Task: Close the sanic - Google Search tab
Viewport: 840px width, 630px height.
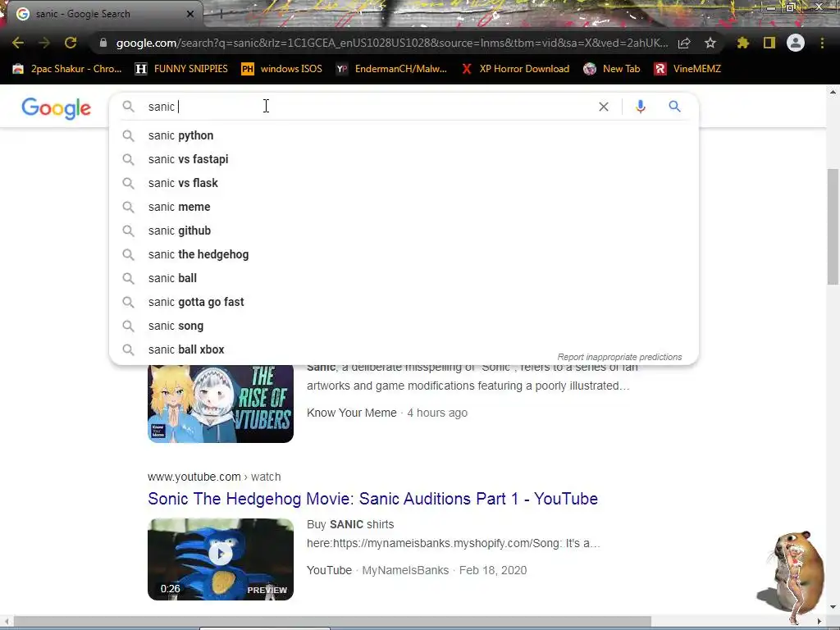Action: pyautogui.click(x=190, y=14)
